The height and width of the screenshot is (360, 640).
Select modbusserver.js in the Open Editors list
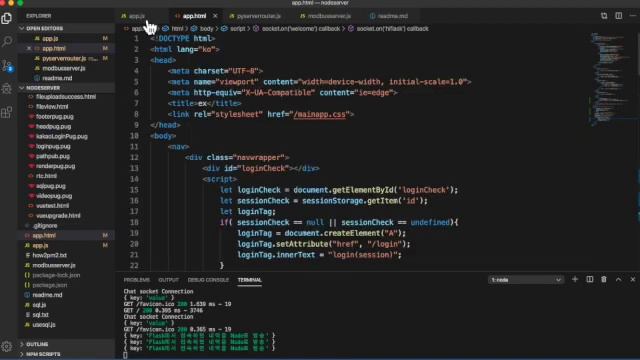(66, 68)
